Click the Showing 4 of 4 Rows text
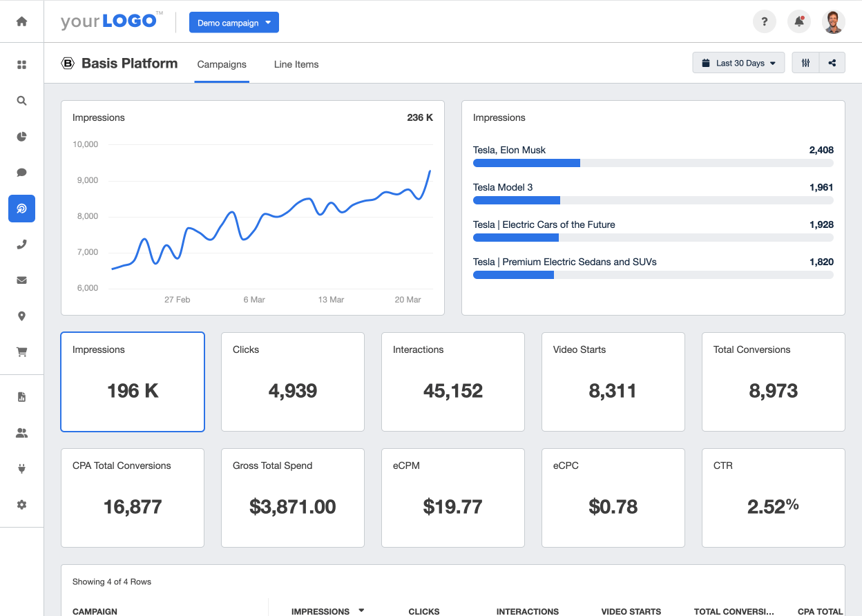The width and height of the screenshot is (862, 616). coord(112,581)
